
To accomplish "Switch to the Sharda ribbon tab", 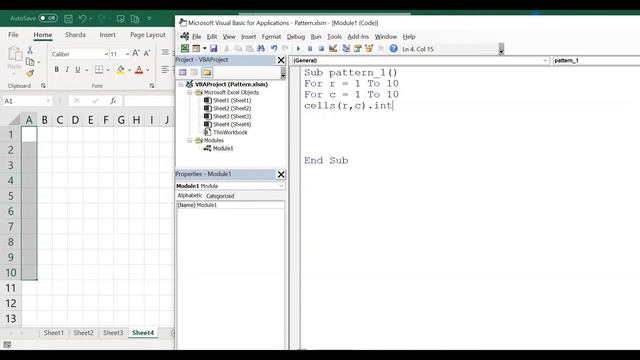I will coord(75,35).
